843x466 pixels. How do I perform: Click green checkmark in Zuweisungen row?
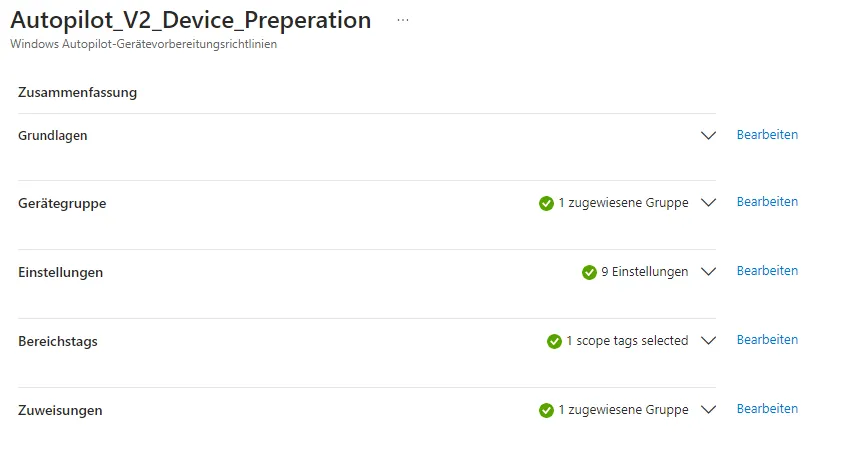(546, 410)
